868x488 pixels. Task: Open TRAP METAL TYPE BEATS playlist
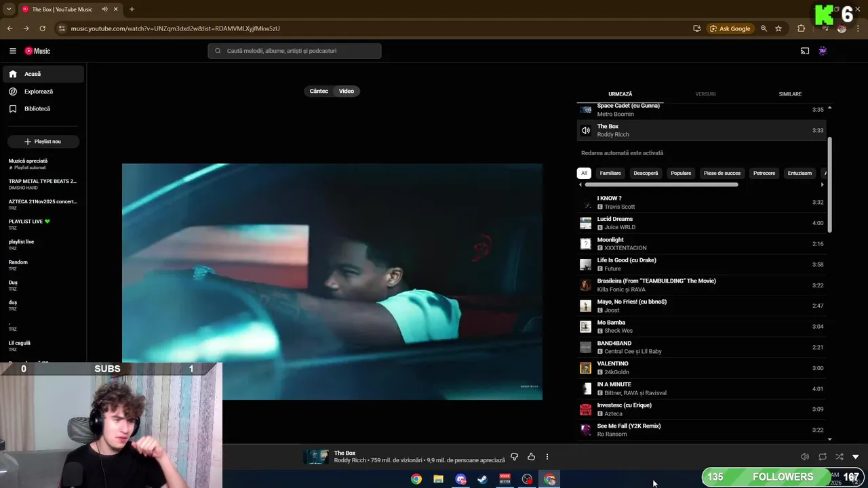[42, 184]
